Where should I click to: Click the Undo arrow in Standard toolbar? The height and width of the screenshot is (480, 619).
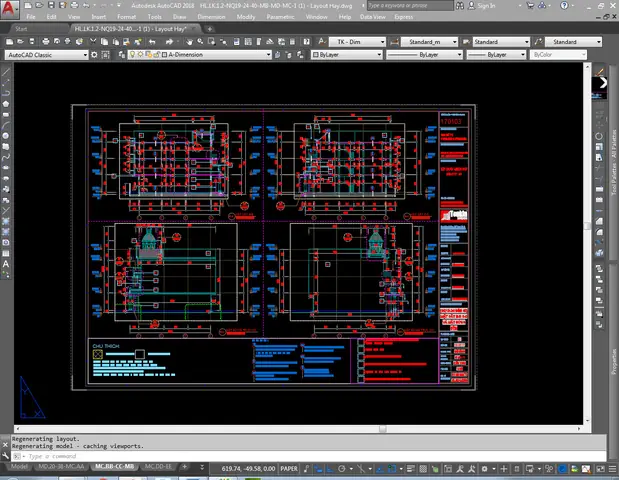[152, 41]
